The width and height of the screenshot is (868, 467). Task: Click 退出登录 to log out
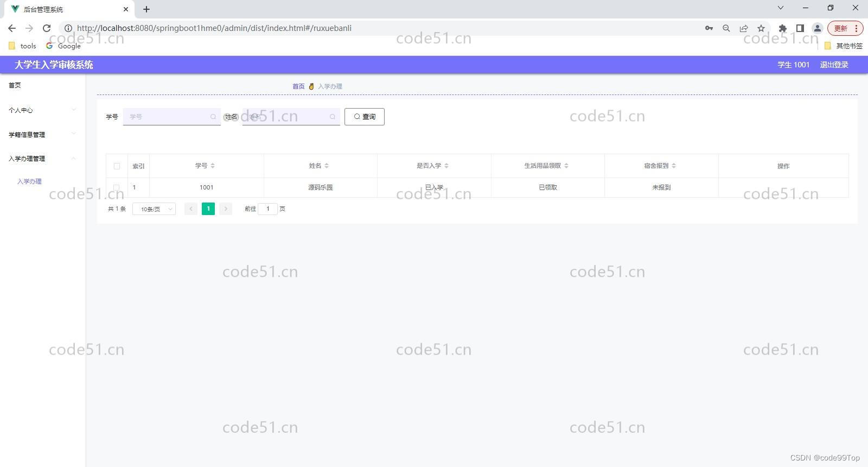(834, 65)
